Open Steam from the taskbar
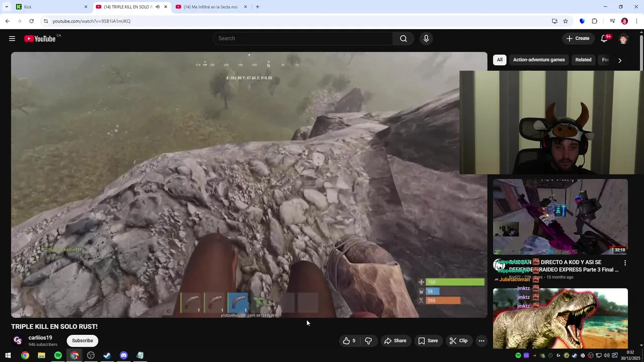The image size is (644, 362). click(x=107, y=355)
